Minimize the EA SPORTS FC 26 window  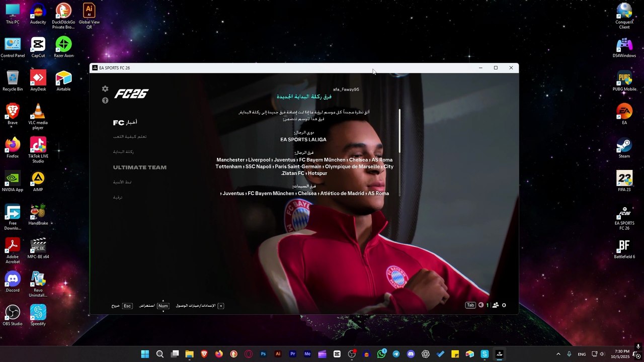click(480, 68)
